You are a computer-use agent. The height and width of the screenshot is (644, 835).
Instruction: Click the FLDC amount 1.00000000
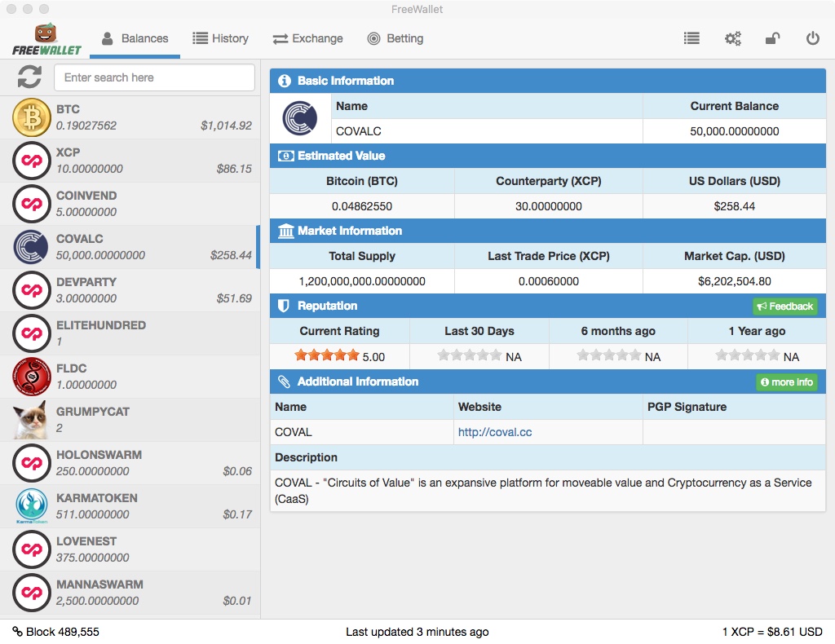[86, 384]
